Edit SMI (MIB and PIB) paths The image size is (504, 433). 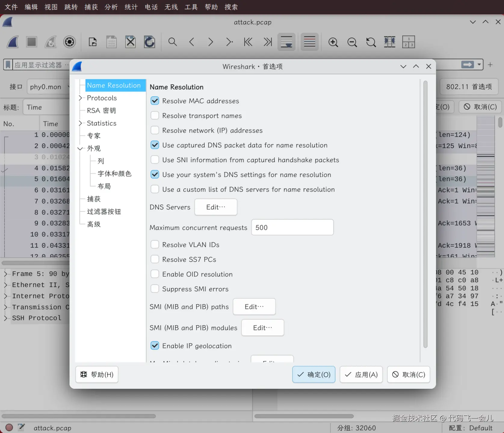(x=254, y=307)
